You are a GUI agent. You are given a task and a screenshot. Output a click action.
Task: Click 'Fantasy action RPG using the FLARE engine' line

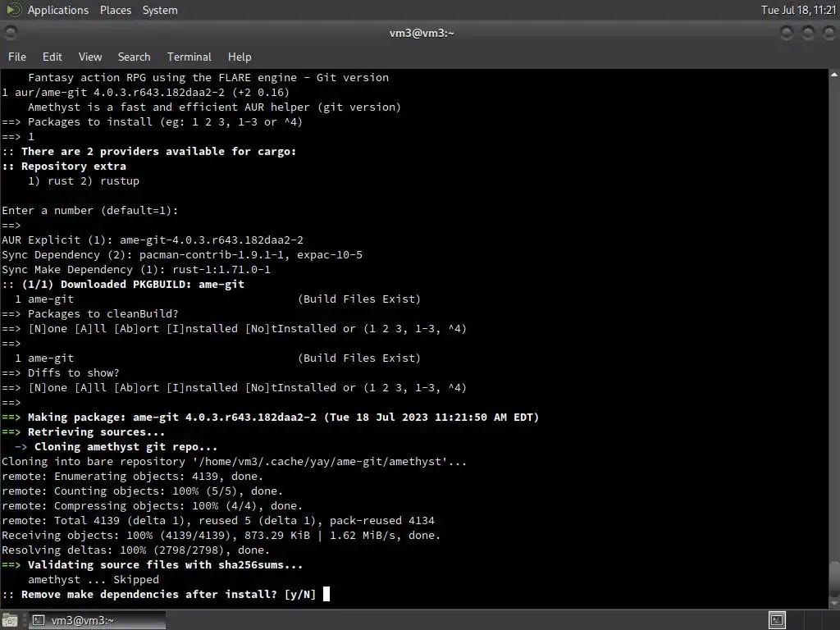coord(208,78)
